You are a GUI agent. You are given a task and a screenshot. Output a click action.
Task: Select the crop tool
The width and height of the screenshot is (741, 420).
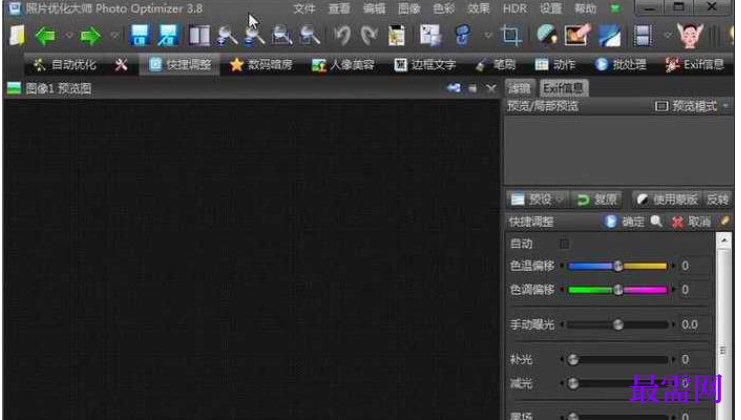click(510, 35)
